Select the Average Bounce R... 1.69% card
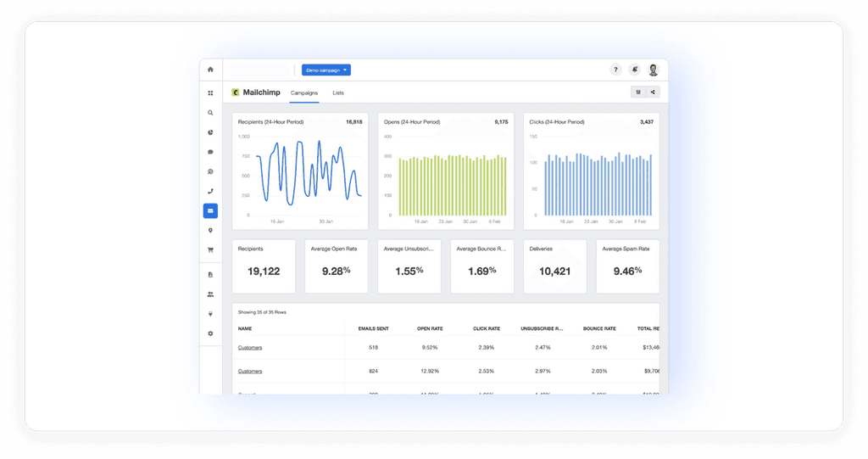Screen dimensions: 868x459 [482, 266]
